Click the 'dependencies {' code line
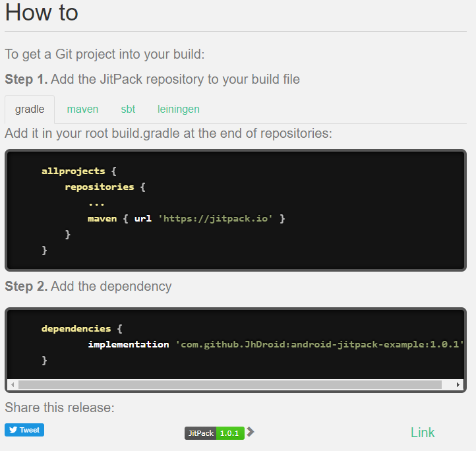The height and width of the screenshot is (451, 476). [x=82, y=328]
